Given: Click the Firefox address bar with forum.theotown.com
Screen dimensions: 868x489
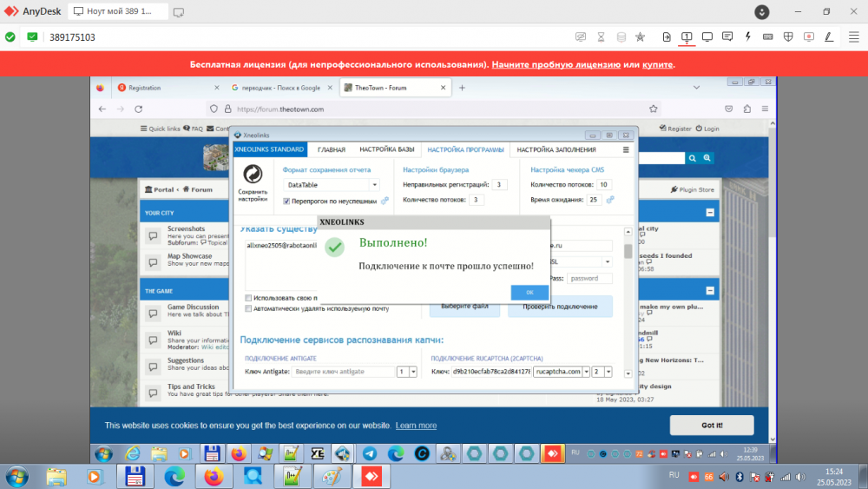Looking at the screenshot, I should click(x=435, y=109).
